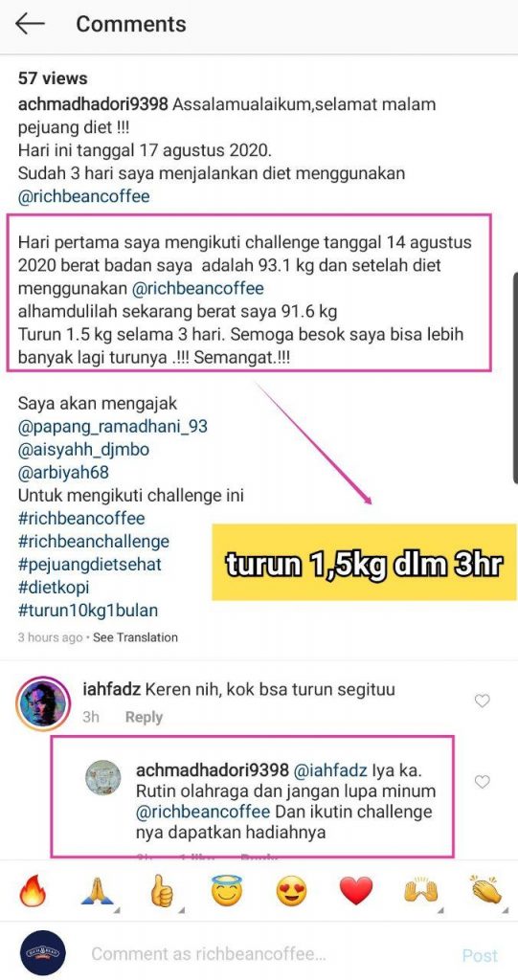
Task: Insert the red heart emoji
Action: coord(356,891)
